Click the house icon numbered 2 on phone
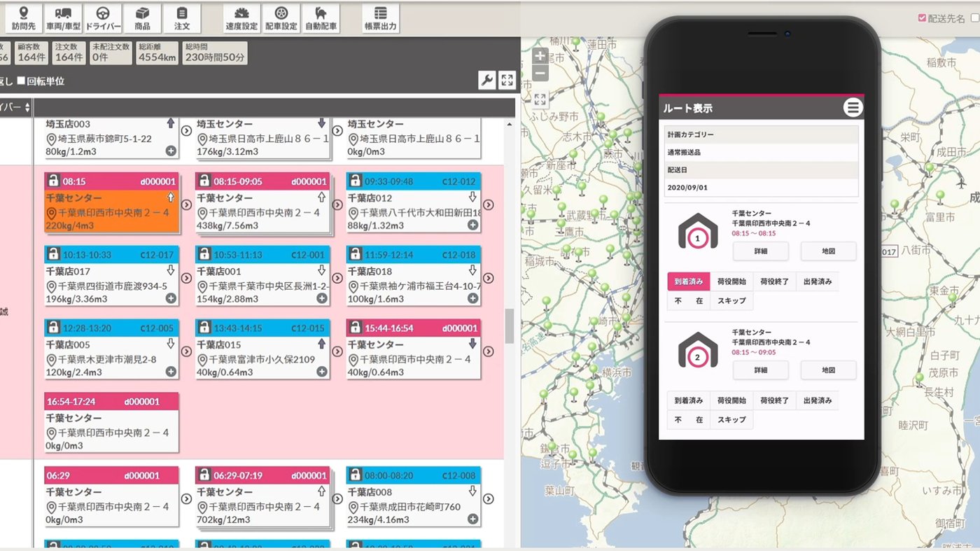Screen dimensions: 980x551 tap(698, 351)
